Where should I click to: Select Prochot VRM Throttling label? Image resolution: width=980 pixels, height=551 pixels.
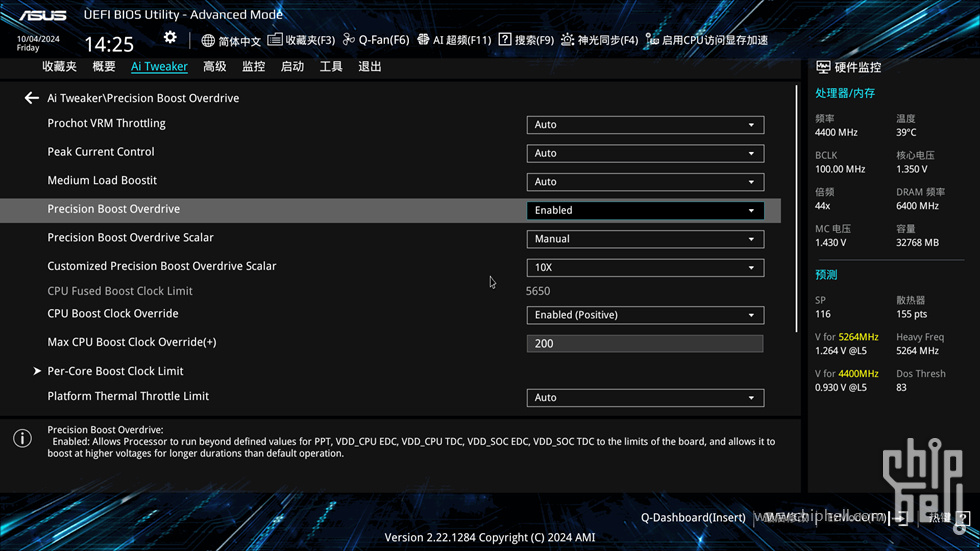(x=106, y=124)
